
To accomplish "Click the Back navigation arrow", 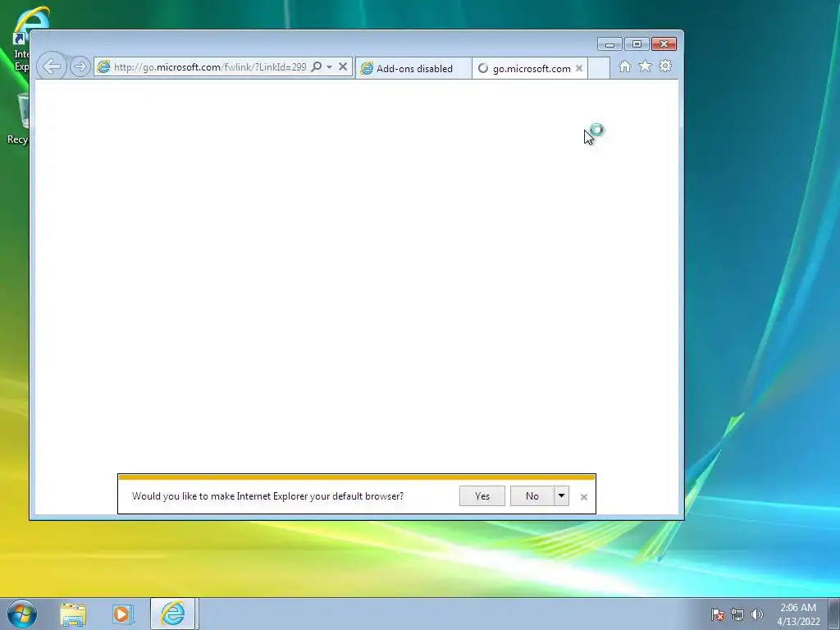I will coord(52,66).
